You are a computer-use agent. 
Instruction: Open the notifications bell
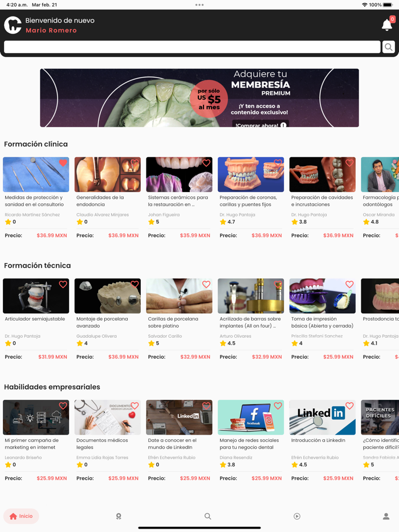point(387,24)
